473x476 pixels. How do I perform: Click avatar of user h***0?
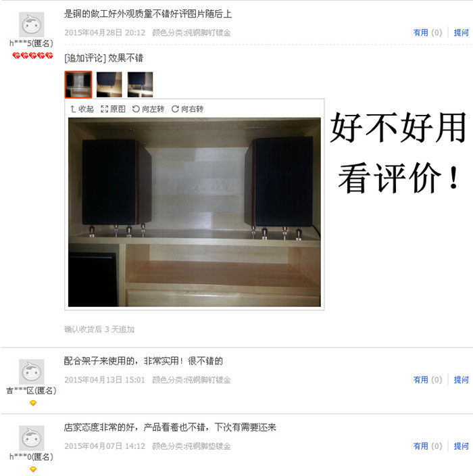pyautogui.click(x=32, y=438)
